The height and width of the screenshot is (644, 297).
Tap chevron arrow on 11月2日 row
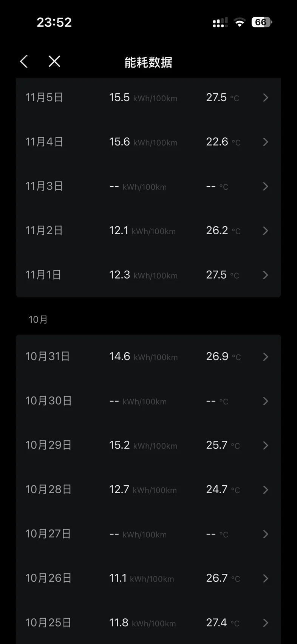click(x=265, y=231)
